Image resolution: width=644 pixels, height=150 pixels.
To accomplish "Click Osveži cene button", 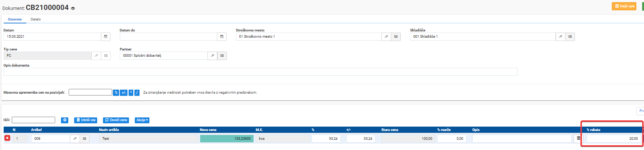I will 116,120.
